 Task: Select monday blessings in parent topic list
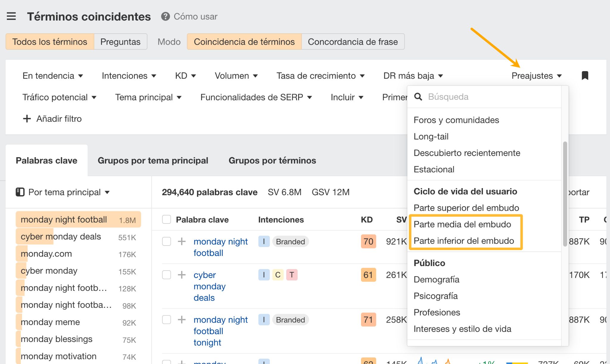78,339
